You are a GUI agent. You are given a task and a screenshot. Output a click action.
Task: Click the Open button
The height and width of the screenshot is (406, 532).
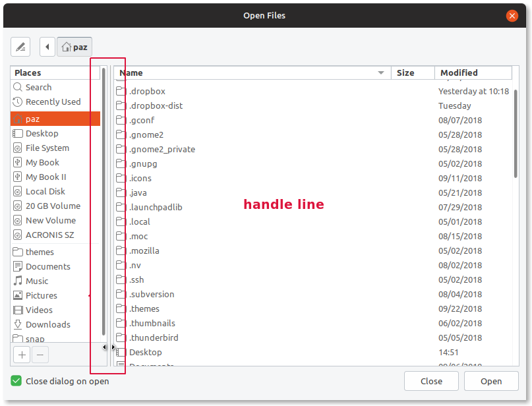point(491,381)
